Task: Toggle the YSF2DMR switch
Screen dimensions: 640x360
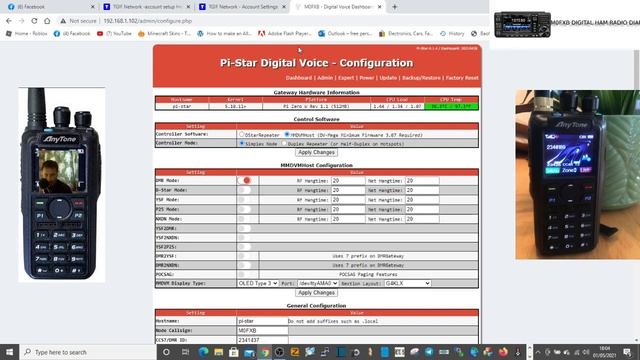Action: [245, 228]
